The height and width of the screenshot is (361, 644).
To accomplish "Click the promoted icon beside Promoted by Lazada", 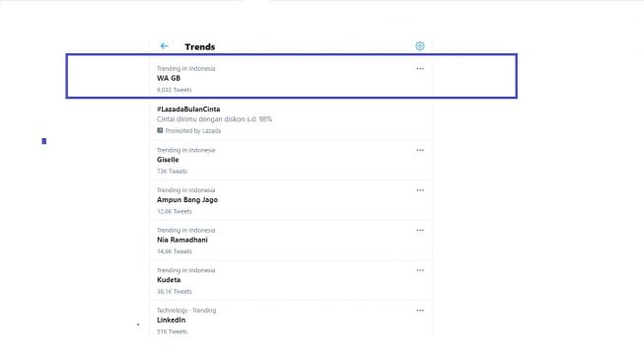I will tap(160, 130).
